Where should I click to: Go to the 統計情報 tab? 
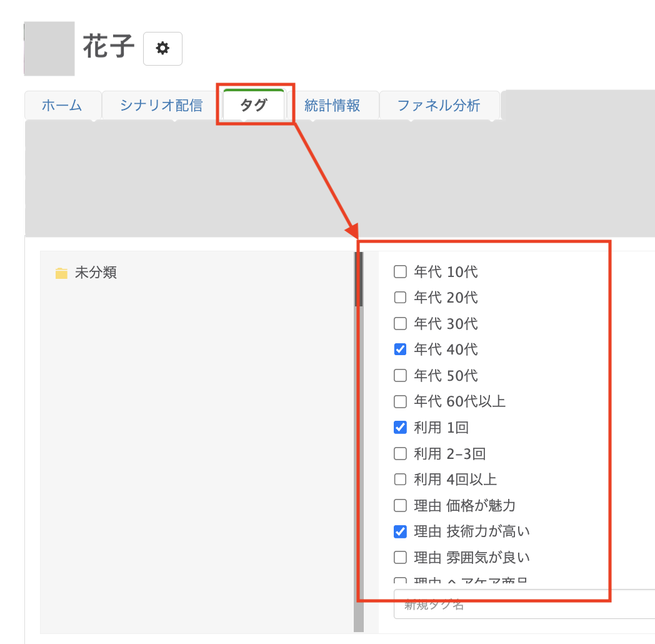tap(332, 105)
